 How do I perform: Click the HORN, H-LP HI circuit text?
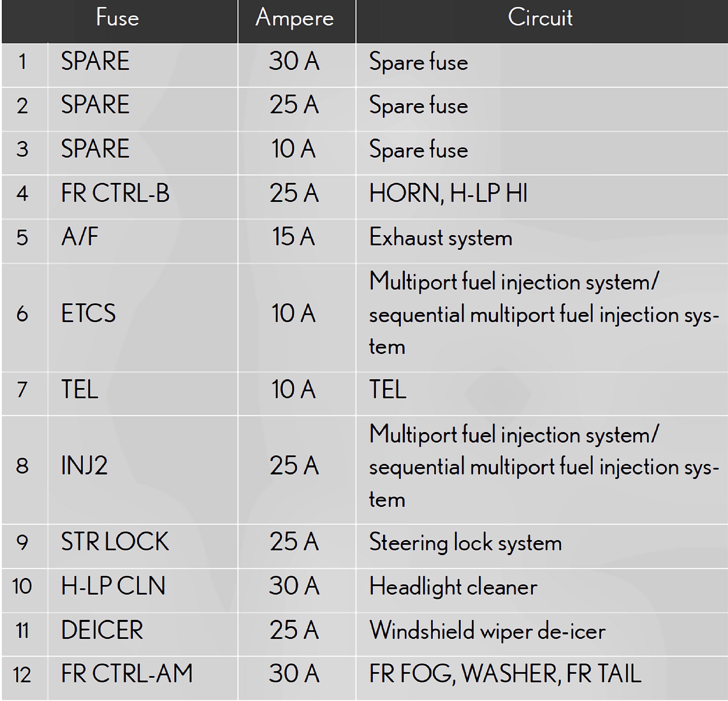click(x=448, y=193)
